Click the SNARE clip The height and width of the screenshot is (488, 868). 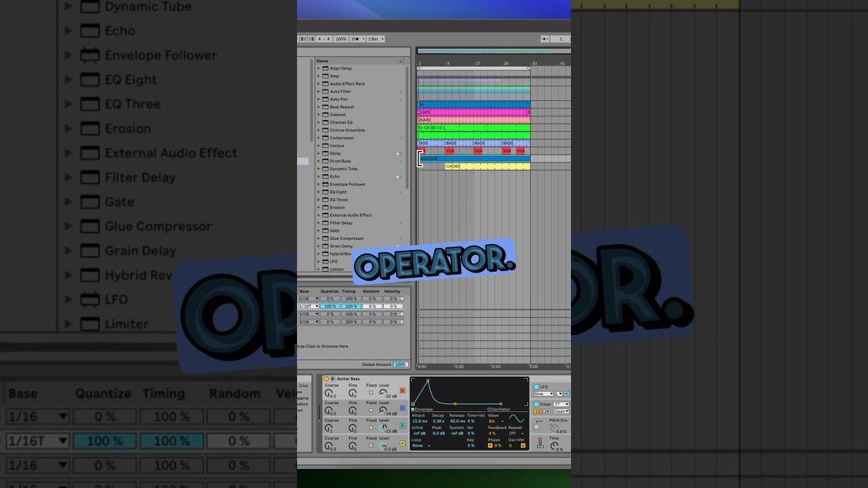click(474, 119)
